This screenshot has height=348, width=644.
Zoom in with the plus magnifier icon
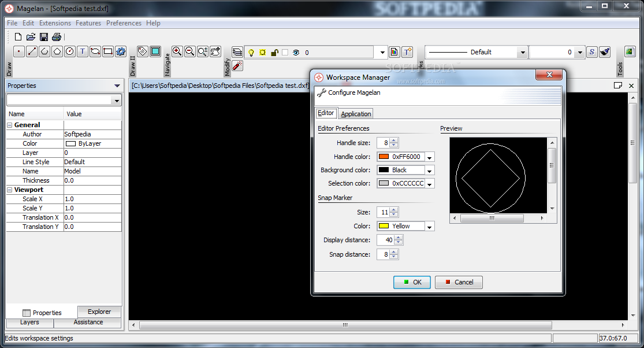coord(177,51)
